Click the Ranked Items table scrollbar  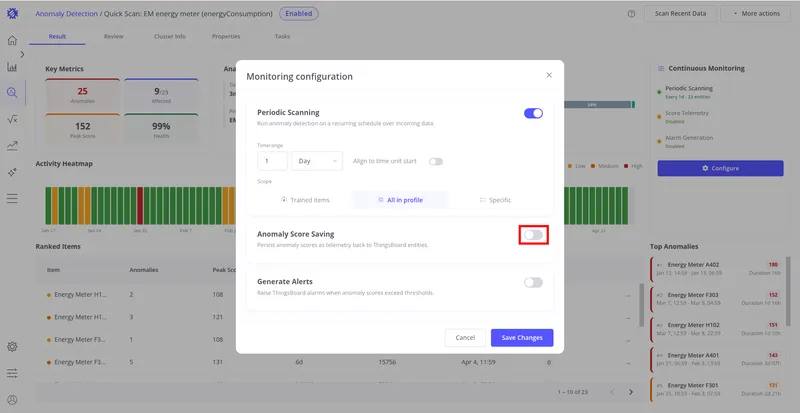(x=641, y=305)
